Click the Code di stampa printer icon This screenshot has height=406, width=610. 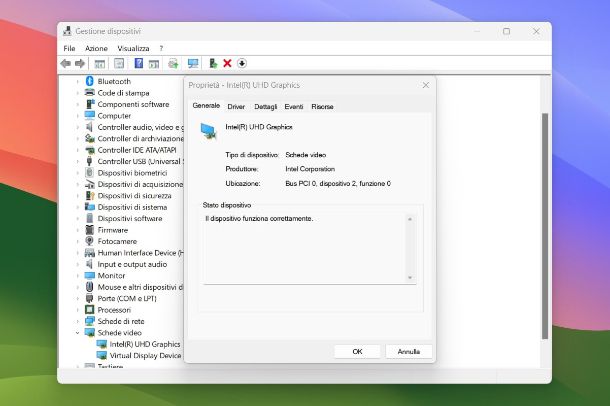click(89, 93)
